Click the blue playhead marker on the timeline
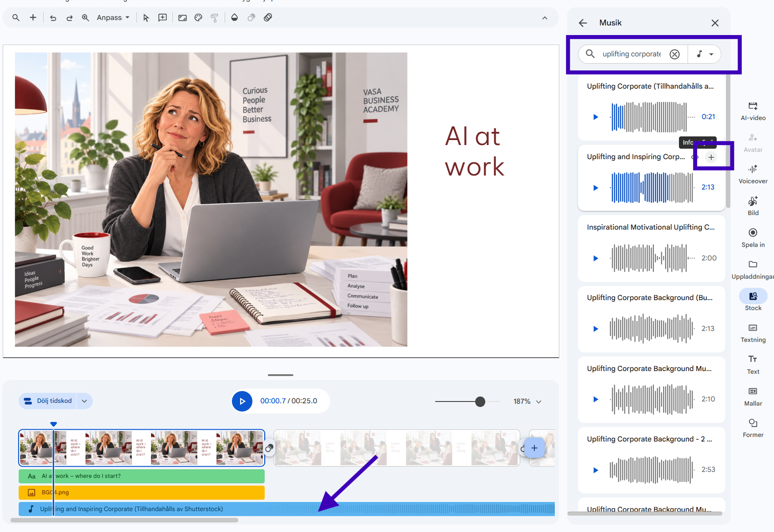Viewport: 774px width, 532px height. (54, 424)
